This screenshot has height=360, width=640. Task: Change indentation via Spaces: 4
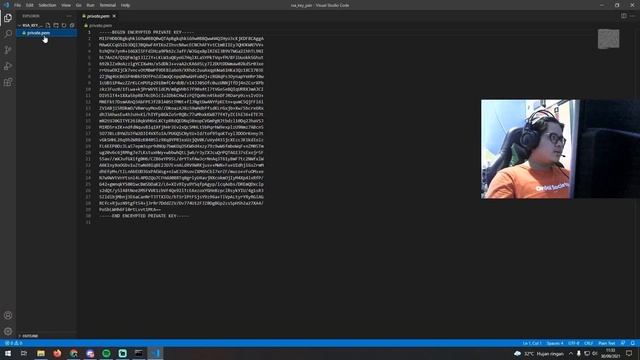pyautogui.click(x=555, y=343)
